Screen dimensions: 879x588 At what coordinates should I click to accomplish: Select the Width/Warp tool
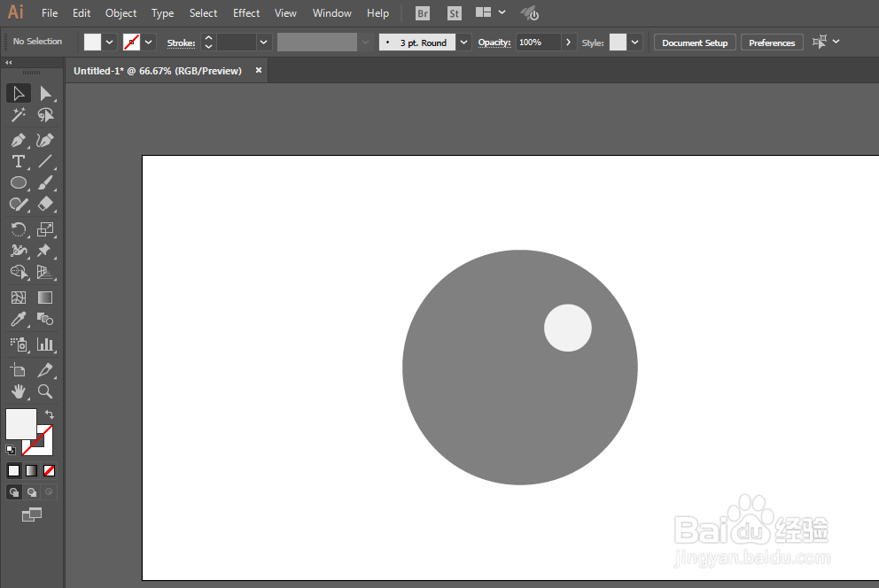point(19,251)
